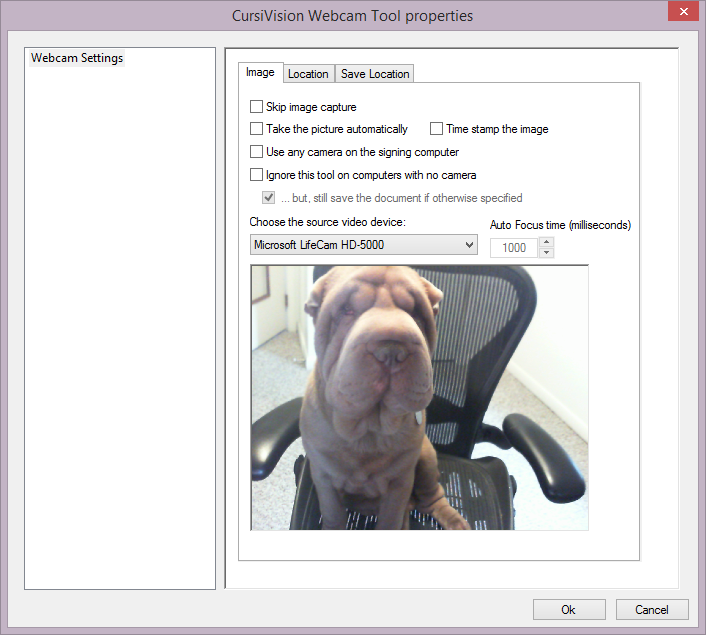Go to the Save Location tab
This screenshot has height=635, width=706.
point(374,74)
